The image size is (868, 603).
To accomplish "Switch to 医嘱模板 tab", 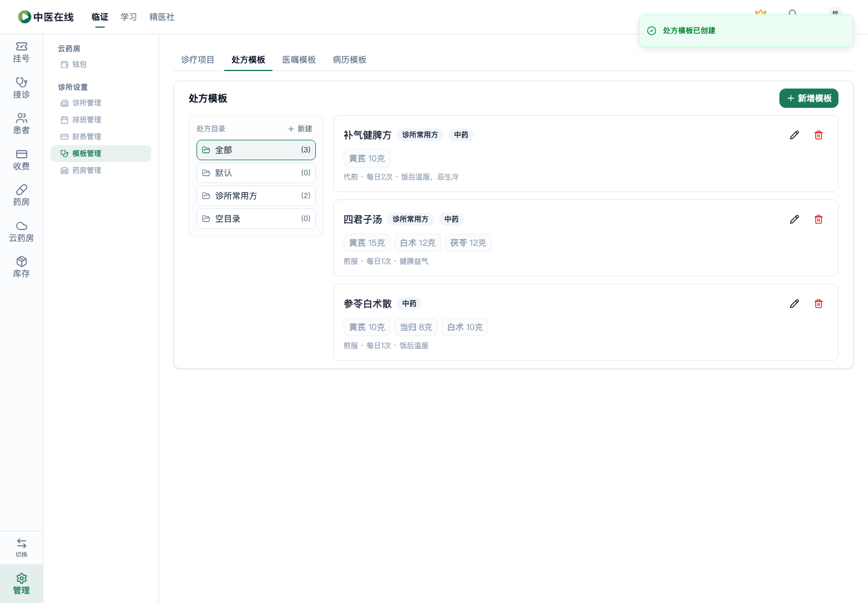I will [x=299, y=60].
